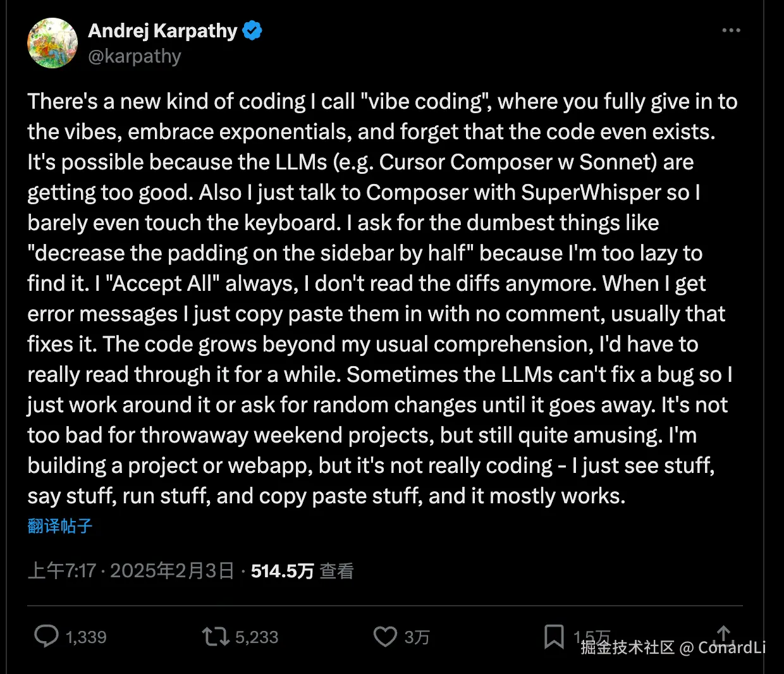This screenshot has height=674, width=784.
Task: Bookmark this post with the bookmark icon
Action: click(554, 636)
